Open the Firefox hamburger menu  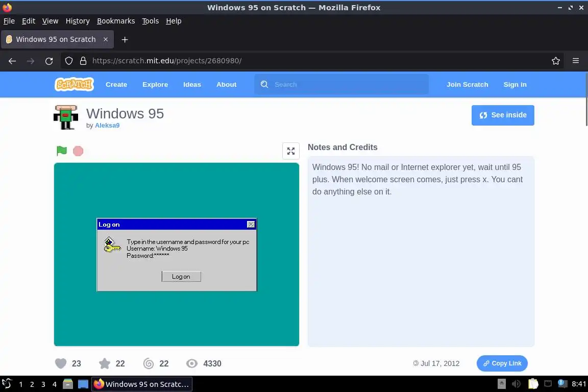click(x=576, y=61)
